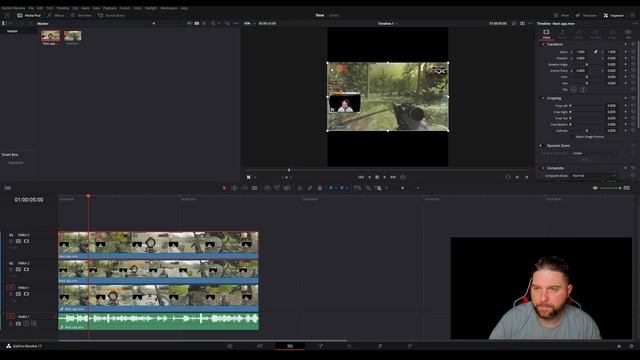Viewport: 640px width, 360px height.
Task: Open the Effects Library panel button
Action: coord(56,15)
